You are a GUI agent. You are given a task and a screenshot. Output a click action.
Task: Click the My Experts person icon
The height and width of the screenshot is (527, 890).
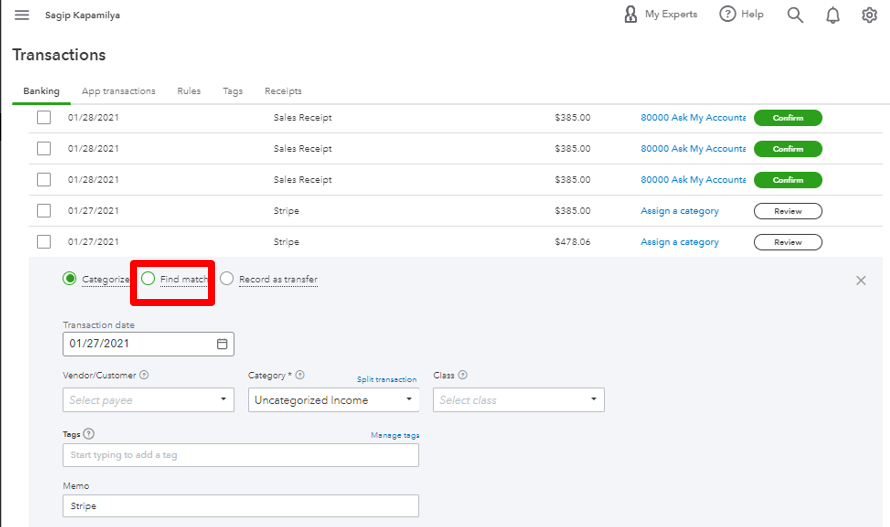630,14
